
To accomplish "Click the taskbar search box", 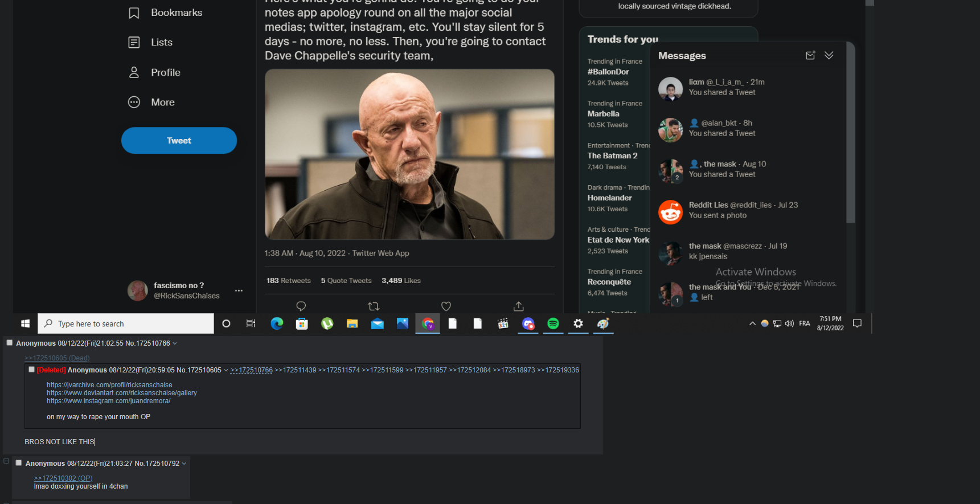I will pyautogui.click(x=126, y=323).
